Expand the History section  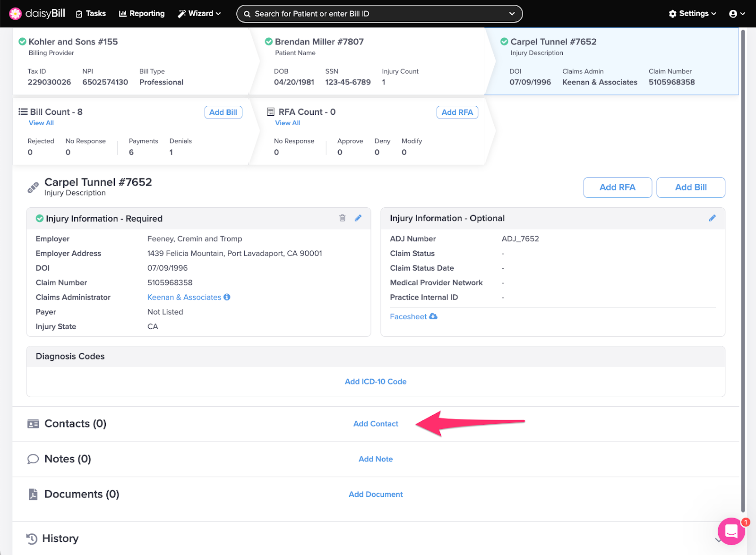[718, 539]
